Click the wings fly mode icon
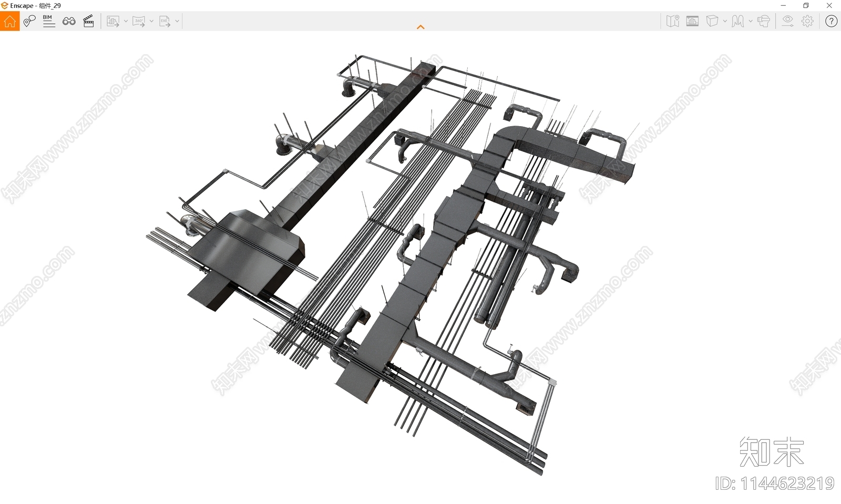 [x=738, y=21]
